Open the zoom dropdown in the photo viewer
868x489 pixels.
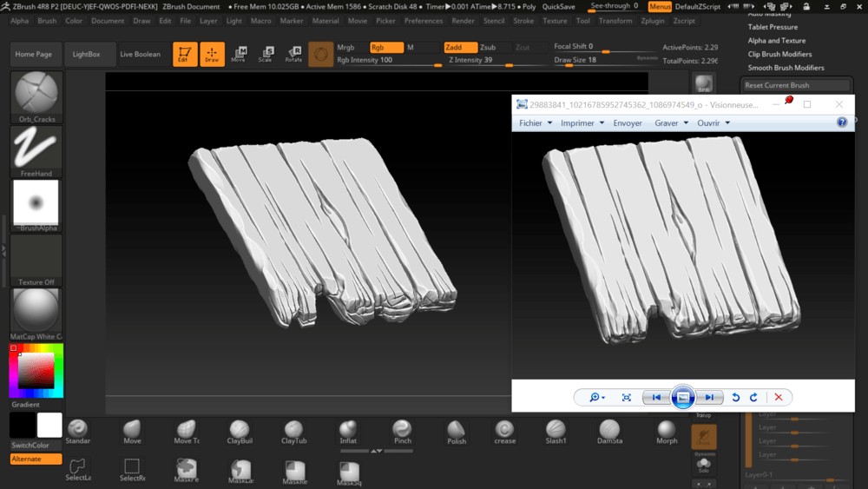point(597,397)
